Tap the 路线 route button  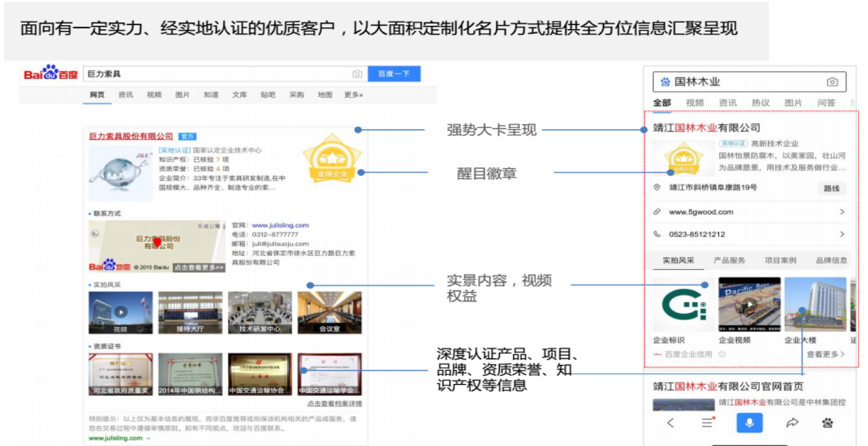pos(832,189)
